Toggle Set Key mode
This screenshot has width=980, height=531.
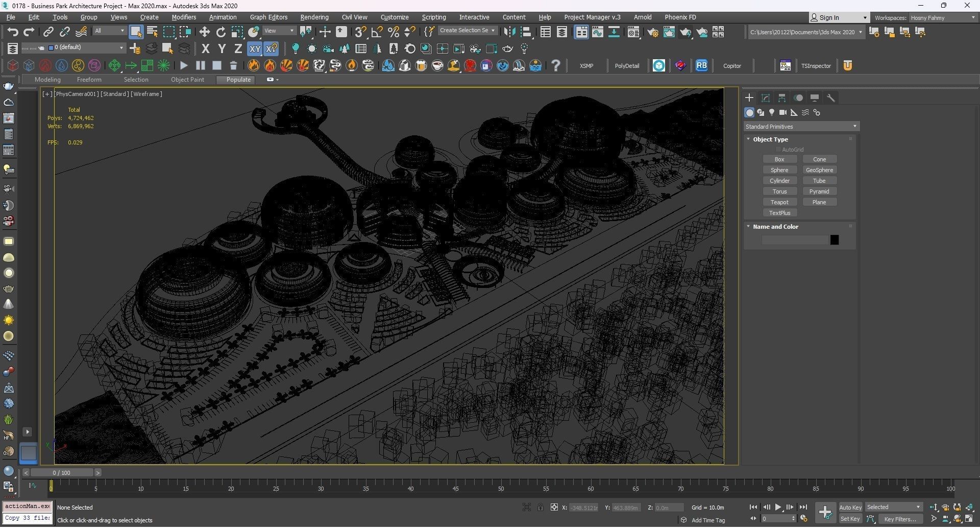click(850, 519)
